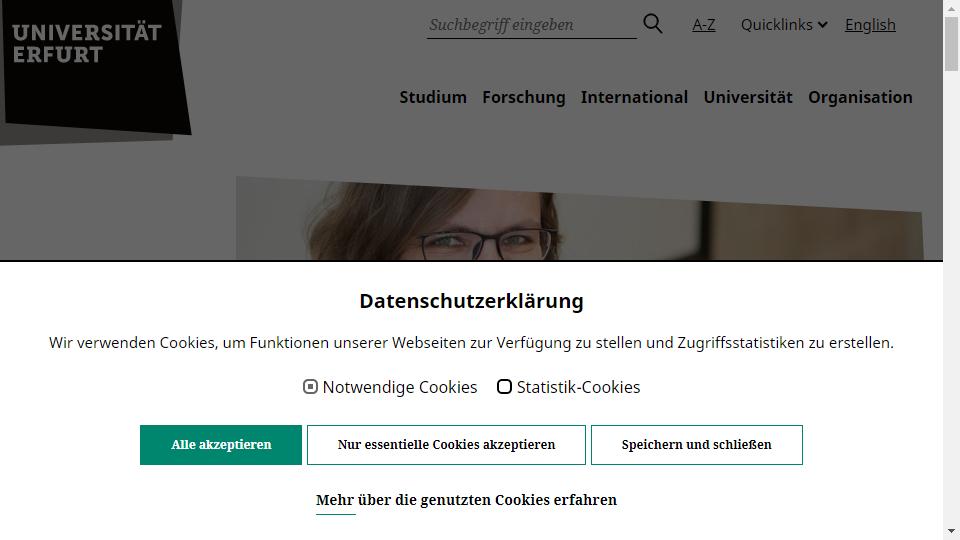The height and width of the screenshot is (540, 960).
Task: Click the text 'Wir verwenden Cookies' sentence
Action: tap(471, 343)
